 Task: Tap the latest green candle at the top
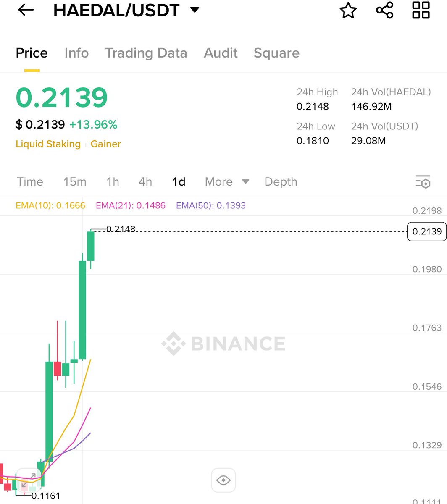[91, 247]
